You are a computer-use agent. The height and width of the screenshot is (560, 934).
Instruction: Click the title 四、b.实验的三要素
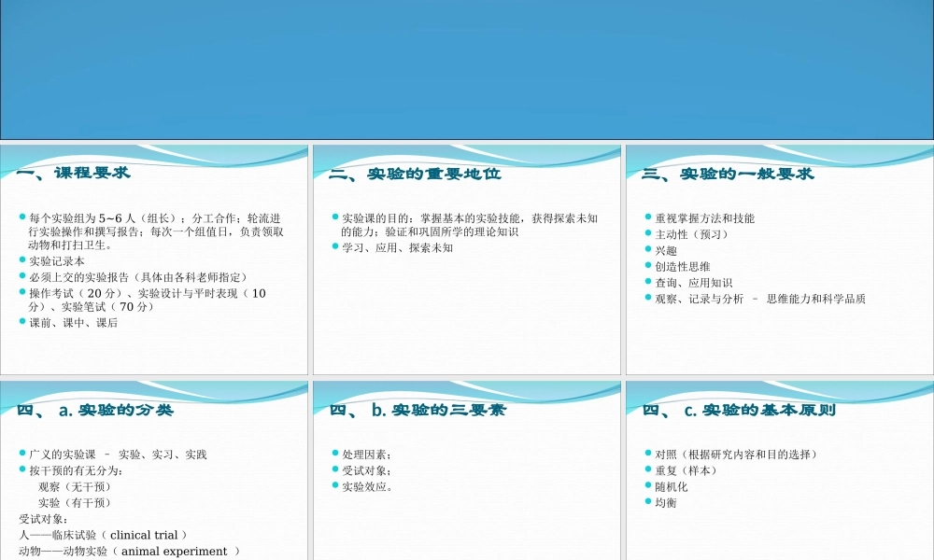[x=417, y=410]
